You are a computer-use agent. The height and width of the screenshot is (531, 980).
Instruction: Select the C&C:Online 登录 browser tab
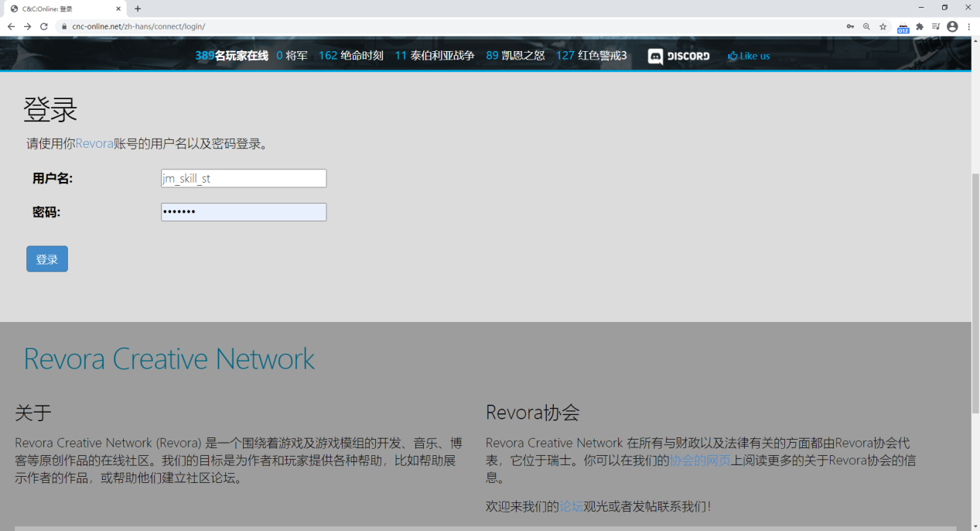[x=62, y=9]
